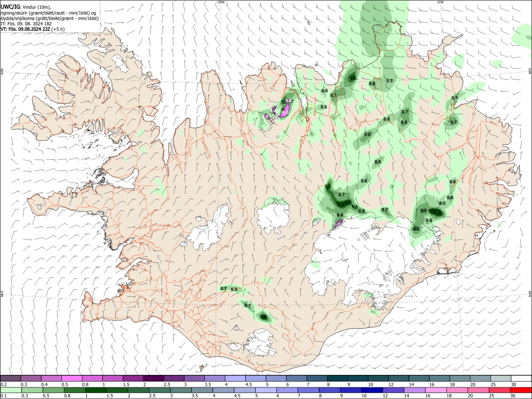This screenshot has width=532, height=399.
Task: Click the light pink 16 swatch, lower legend
Action: (x=436, y=390)
